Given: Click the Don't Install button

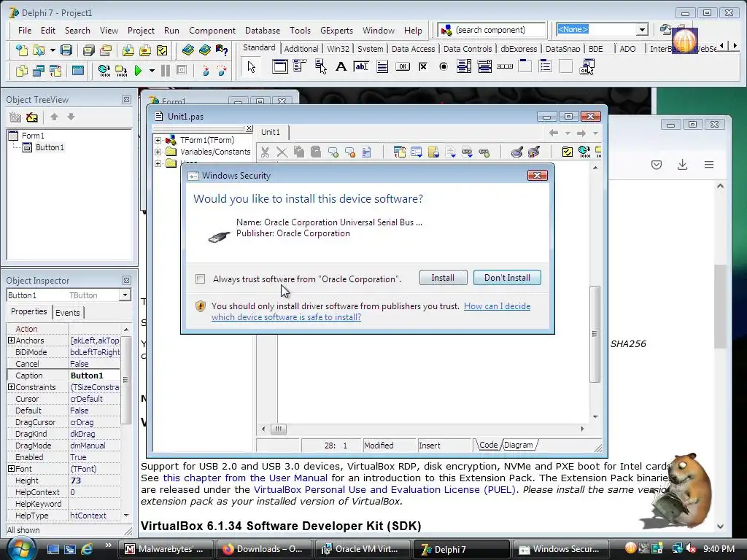Looking at the screenshot, I should click(x=507, y=278).
